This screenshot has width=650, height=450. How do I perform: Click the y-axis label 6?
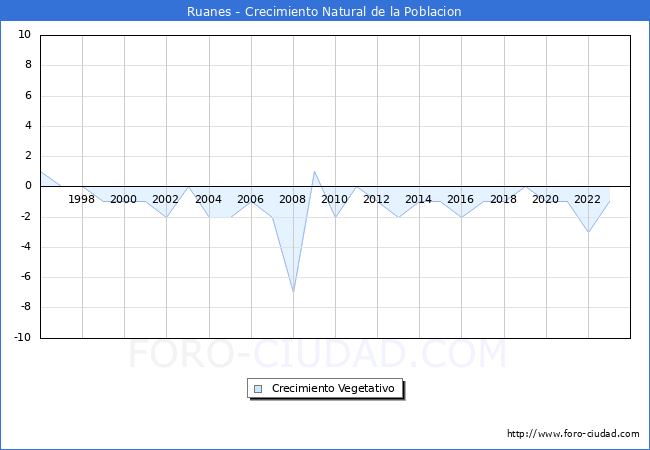(x=28, y=95)
